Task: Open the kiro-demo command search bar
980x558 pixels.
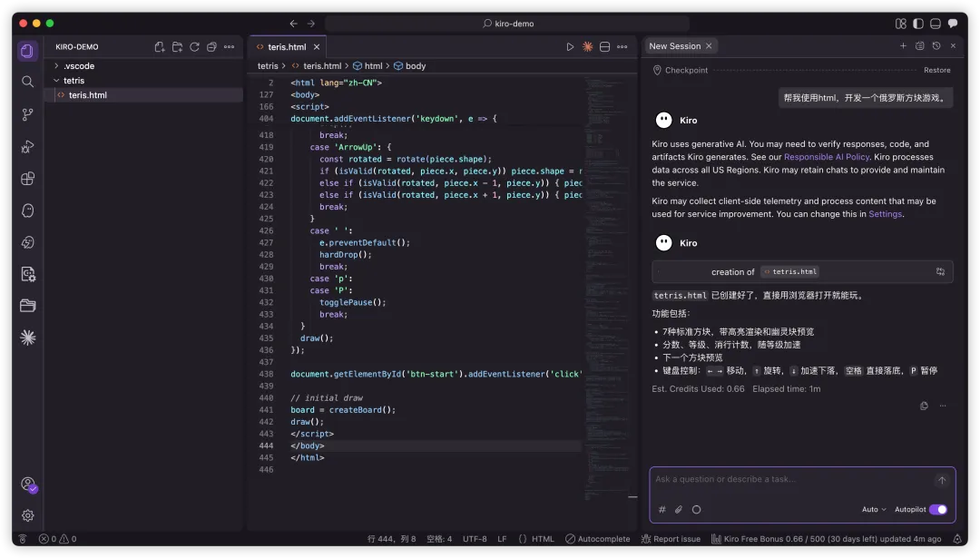Action: [x=507, y=24]
